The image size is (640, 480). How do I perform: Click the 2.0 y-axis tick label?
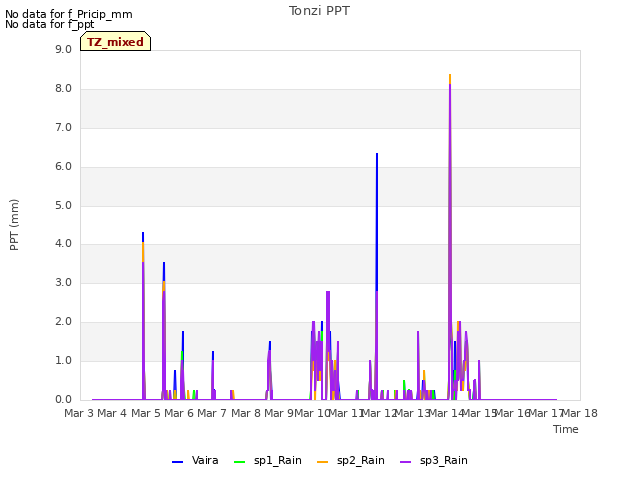click(63, 322)
